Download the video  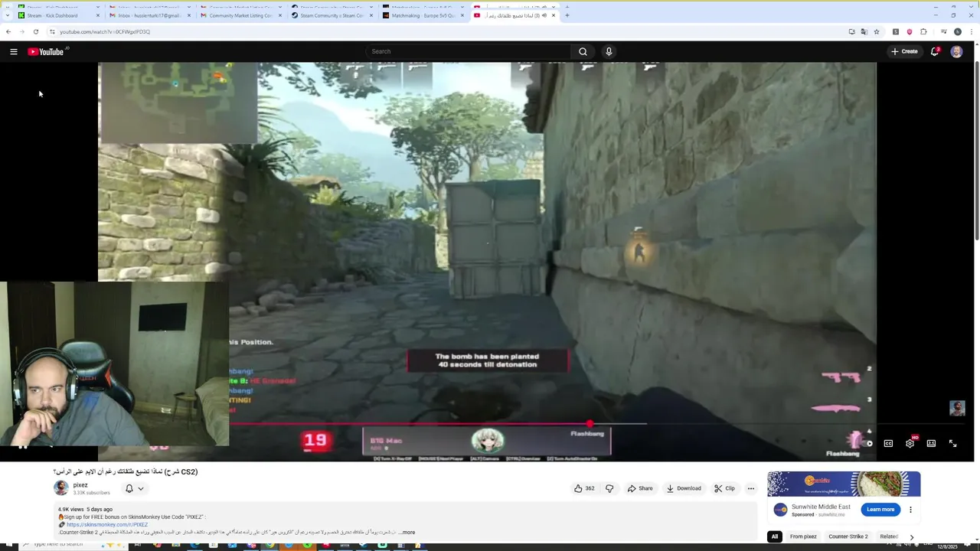coord(684,488)
